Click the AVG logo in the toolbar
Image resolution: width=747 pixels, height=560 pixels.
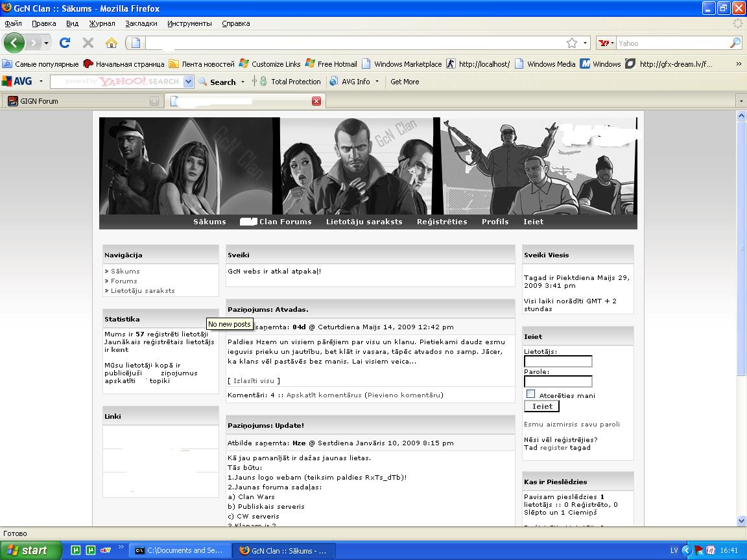coord(18,82)
